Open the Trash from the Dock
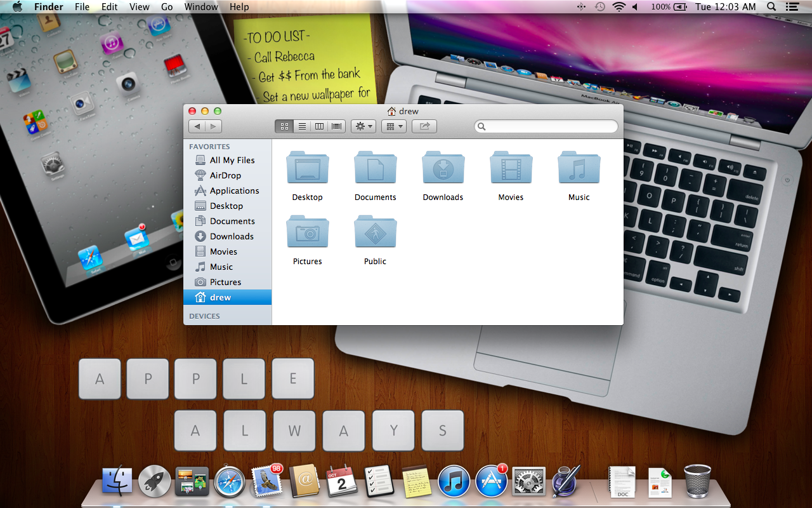 (698, 481)
